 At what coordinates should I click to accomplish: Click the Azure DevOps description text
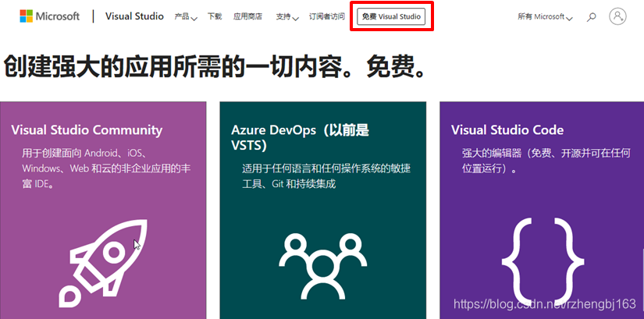tap(326, 176)
